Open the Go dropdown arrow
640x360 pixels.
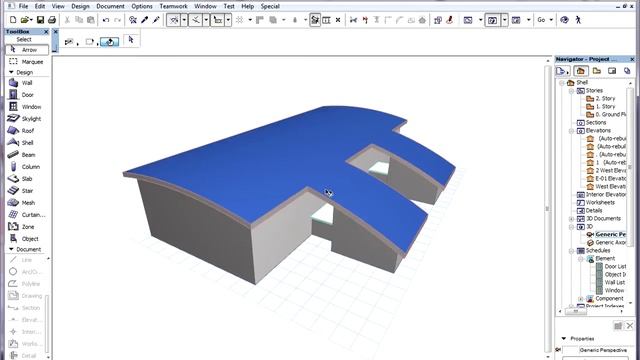(551, 20)
